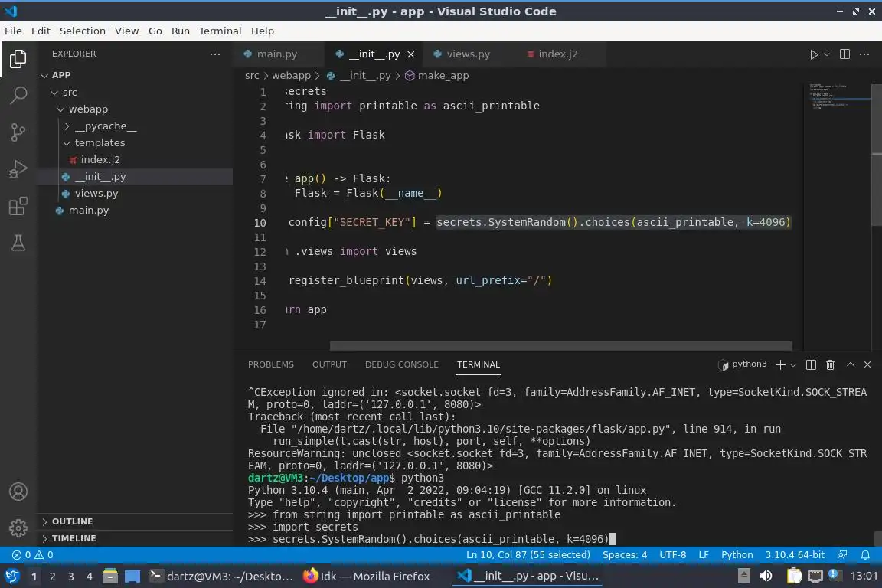The image size is (882, 588).
Task: Open the Go menu
Action: (155, 31)
